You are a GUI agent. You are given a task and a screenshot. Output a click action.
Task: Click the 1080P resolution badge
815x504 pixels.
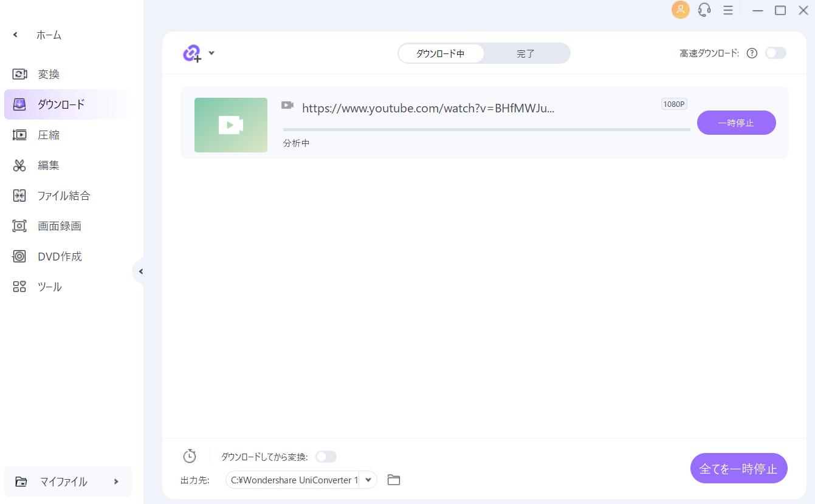674,104
